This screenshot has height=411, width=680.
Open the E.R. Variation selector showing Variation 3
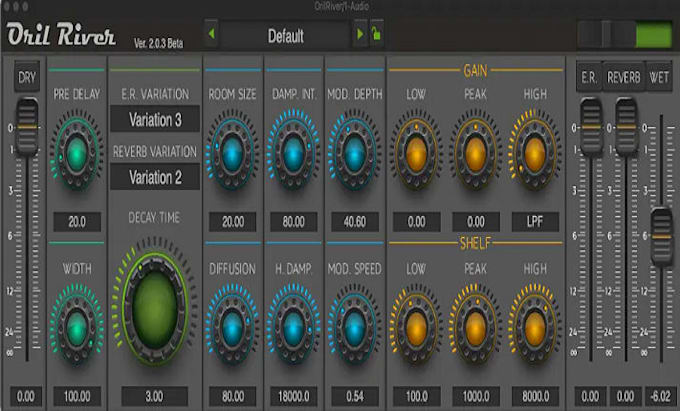click(x=155, y=119)
